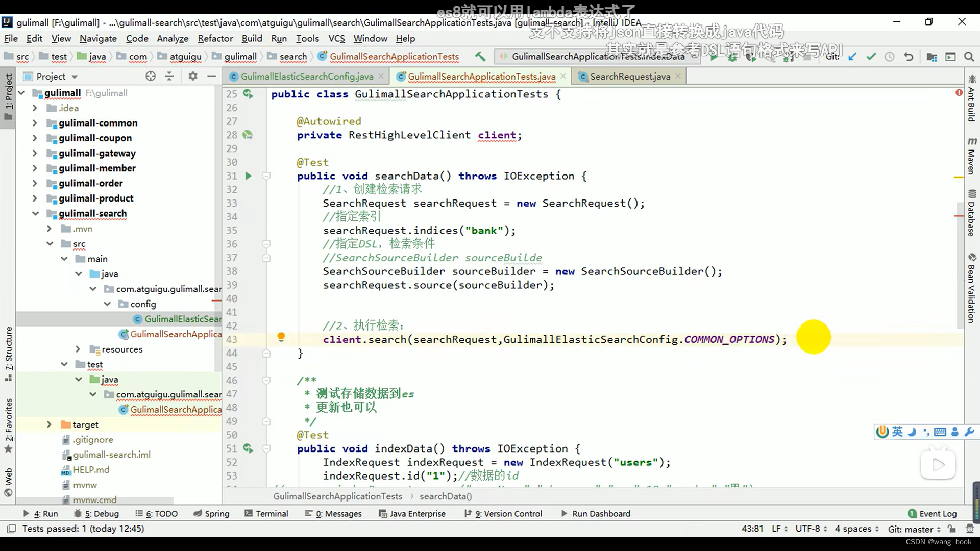Click the run test gutter icon on line 31
This screenshot has height=551, width=980.
tap(249, 176)
